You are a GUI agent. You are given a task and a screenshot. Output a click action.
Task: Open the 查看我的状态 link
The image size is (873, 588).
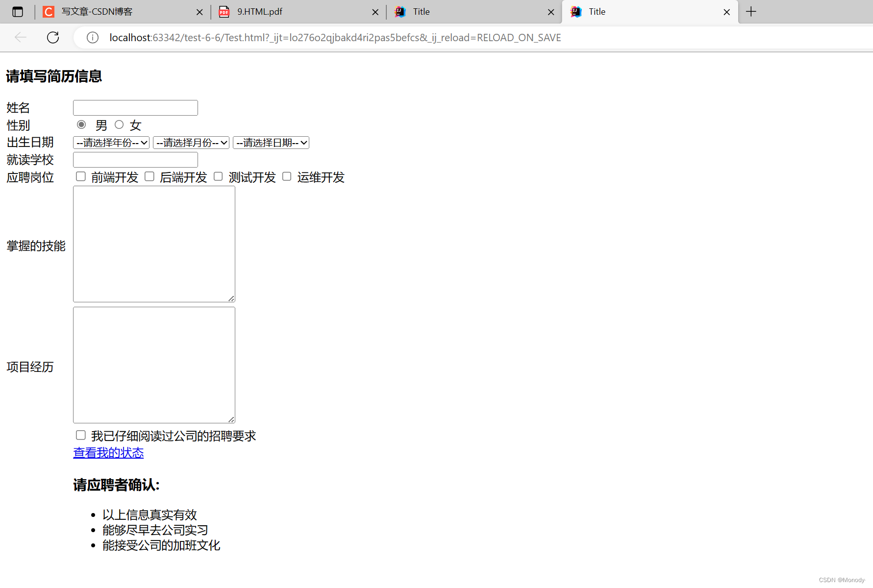(108, 453)
